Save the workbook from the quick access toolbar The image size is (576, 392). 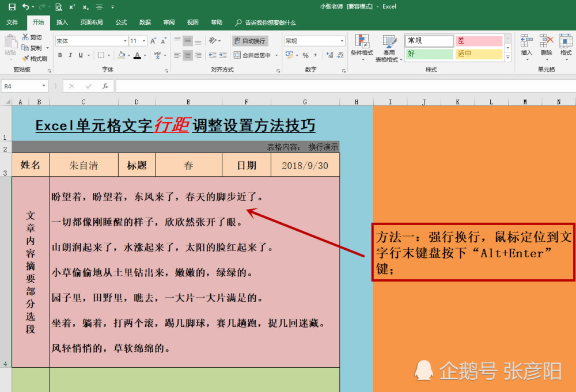pyautogui.click(x=12, y=6)
